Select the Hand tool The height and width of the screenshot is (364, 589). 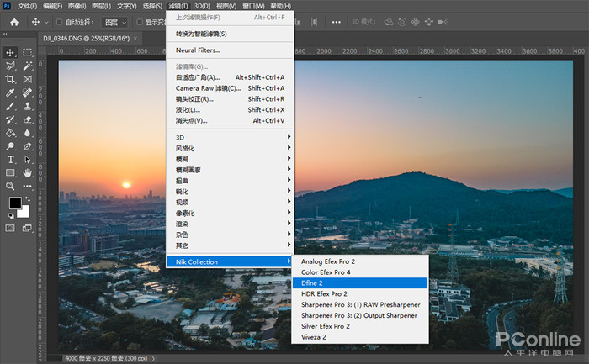click(27, 172)
